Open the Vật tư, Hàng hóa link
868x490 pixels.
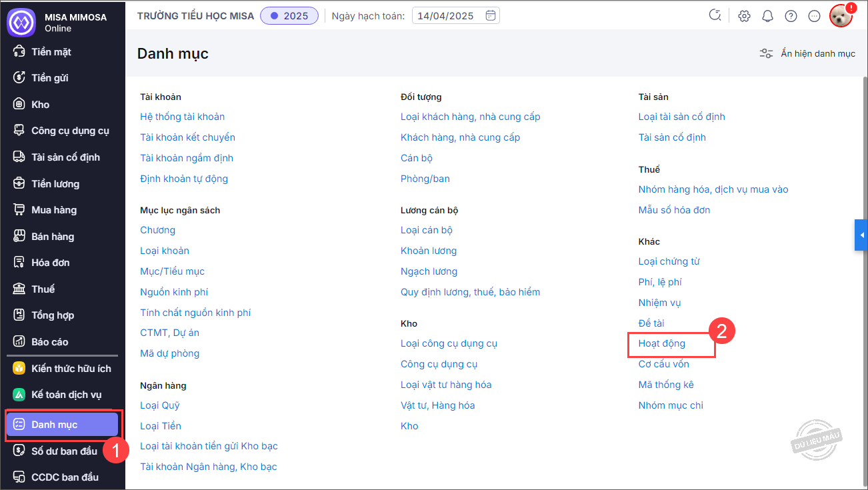tap(437, 405)
